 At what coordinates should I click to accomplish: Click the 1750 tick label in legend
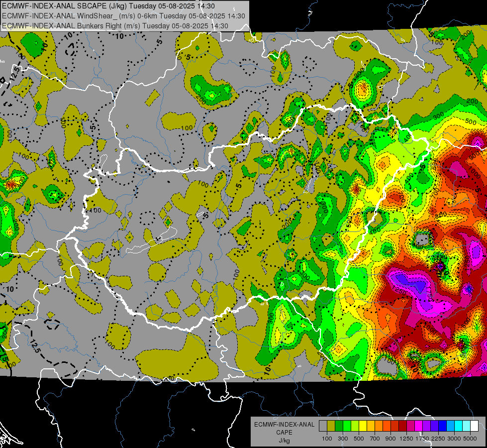[x=422, y=439]
